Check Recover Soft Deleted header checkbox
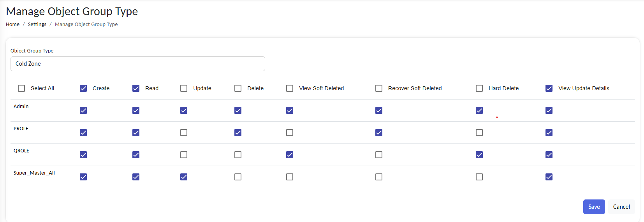Image resolution: width=644 pixels, height=222 pixels. pyautogui.click(x=379, y=88)
